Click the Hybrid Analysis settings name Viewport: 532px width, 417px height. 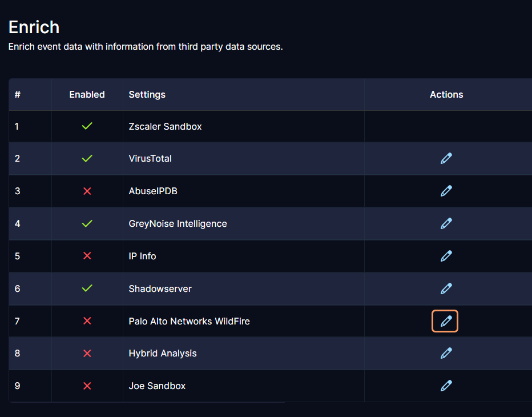click(163, 353)
